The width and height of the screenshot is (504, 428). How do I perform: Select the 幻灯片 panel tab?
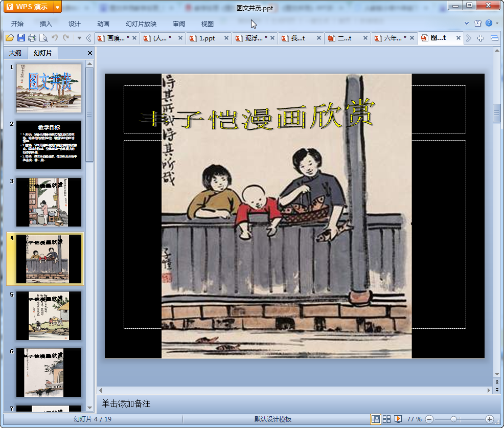pos(43,53)
